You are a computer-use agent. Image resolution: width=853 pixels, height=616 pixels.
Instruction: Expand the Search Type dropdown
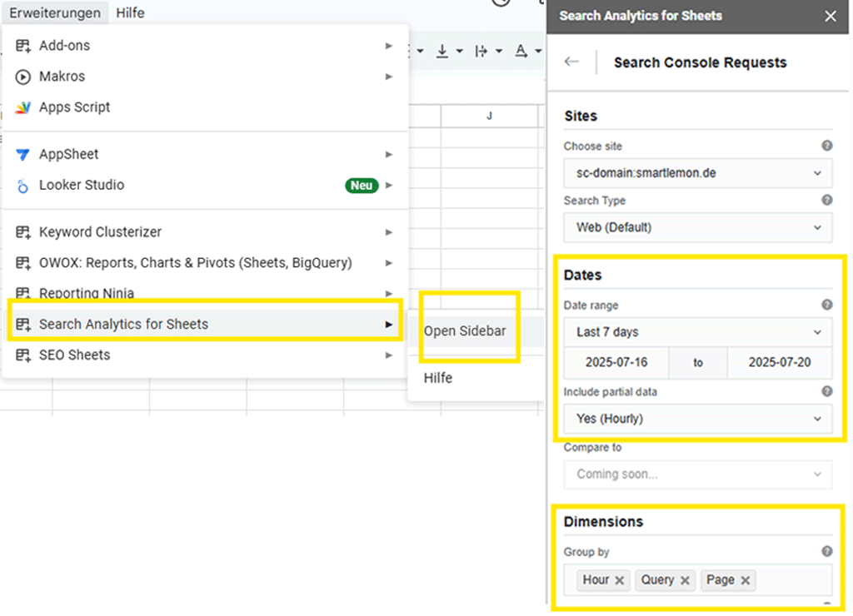click(698, 227)
